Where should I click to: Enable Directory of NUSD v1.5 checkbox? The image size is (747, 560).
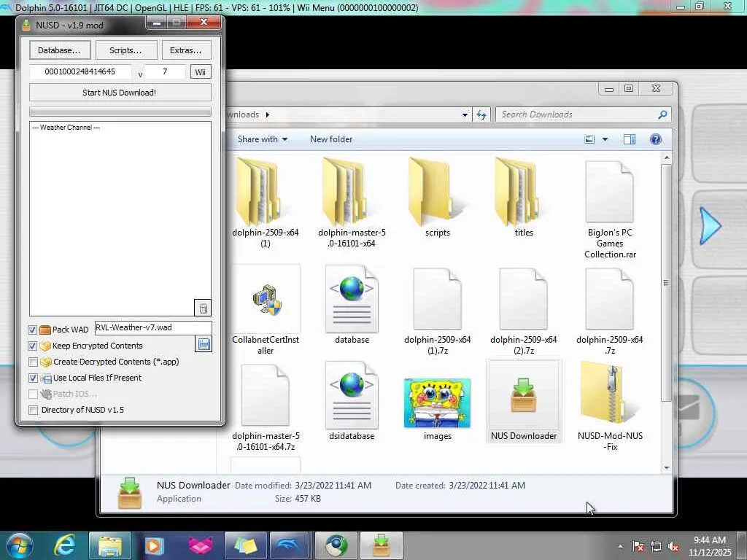(x=32, y=410)
